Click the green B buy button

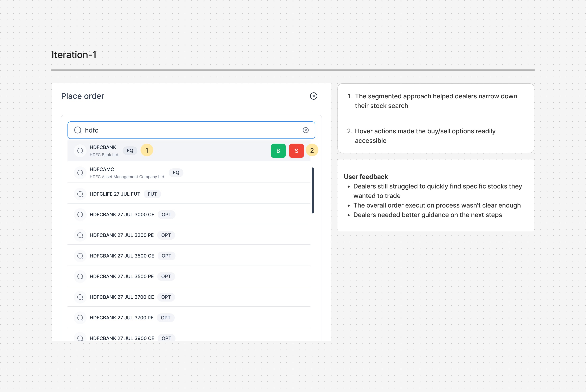pos(278,151)
